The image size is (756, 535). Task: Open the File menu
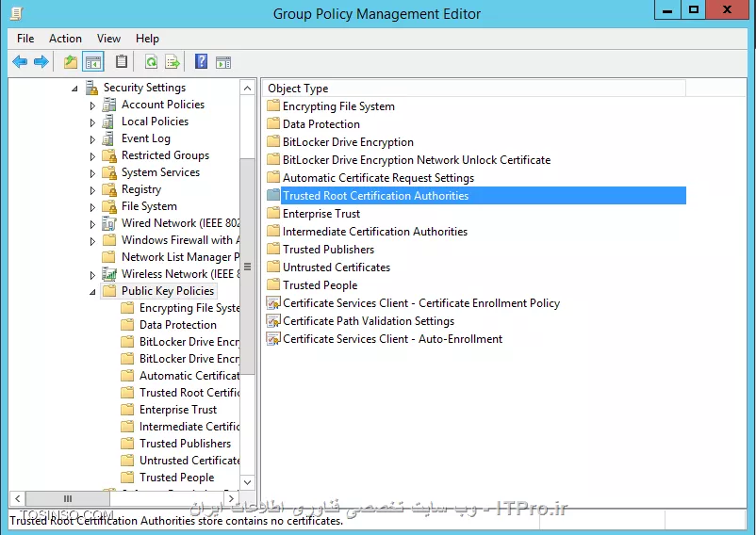coord(25,39)
